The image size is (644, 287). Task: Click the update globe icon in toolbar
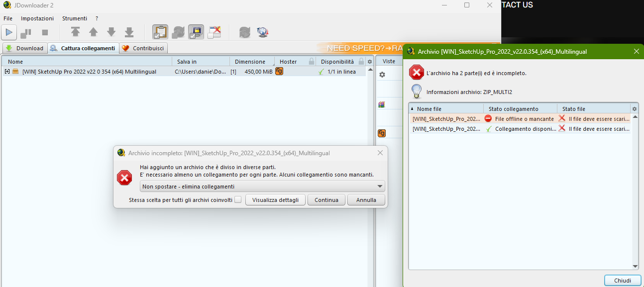tap(263, 32)
